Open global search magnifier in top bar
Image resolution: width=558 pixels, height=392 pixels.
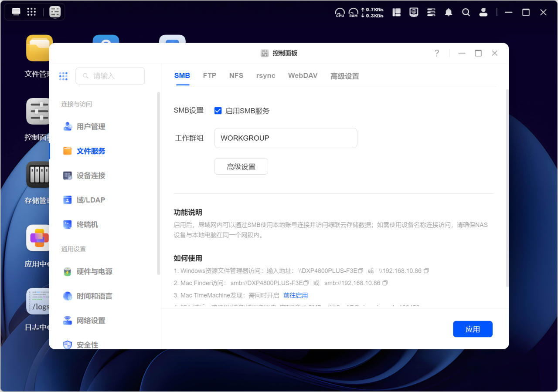coord(466,12)
